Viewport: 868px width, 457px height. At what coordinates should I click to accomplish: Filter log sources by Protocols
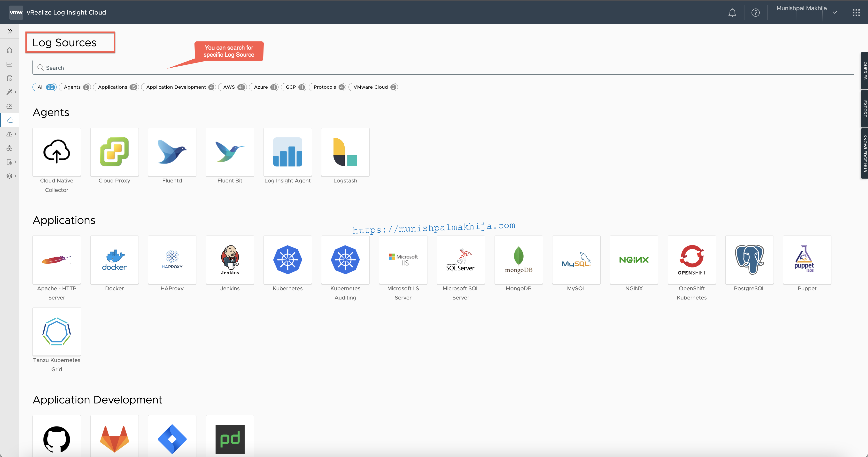tap(327, 87)
